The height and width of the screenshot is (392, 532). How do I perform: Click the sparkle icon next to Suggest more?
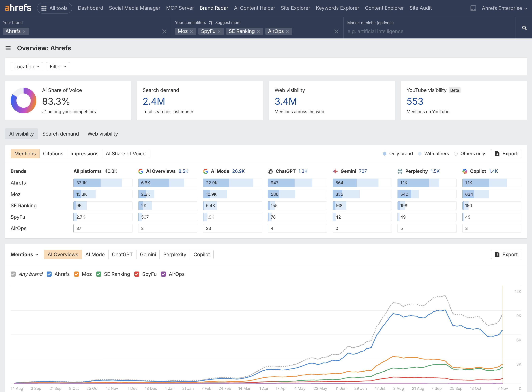(211, 23)
